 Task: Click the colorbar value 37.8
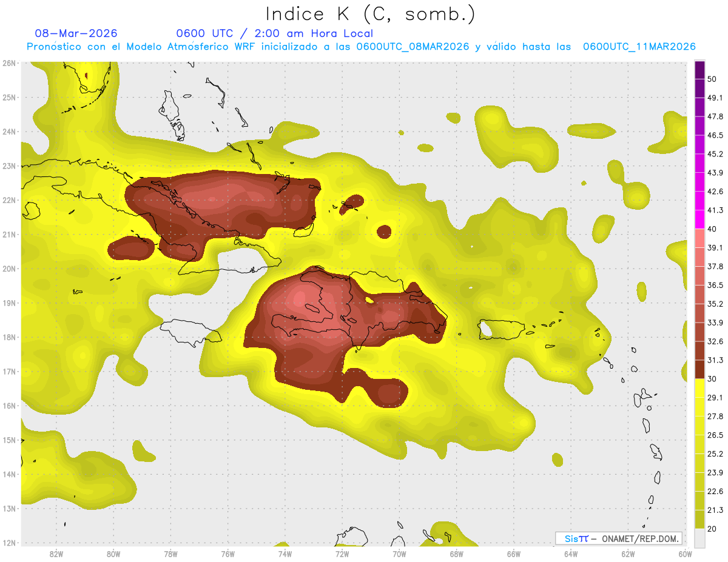(715, 266)
